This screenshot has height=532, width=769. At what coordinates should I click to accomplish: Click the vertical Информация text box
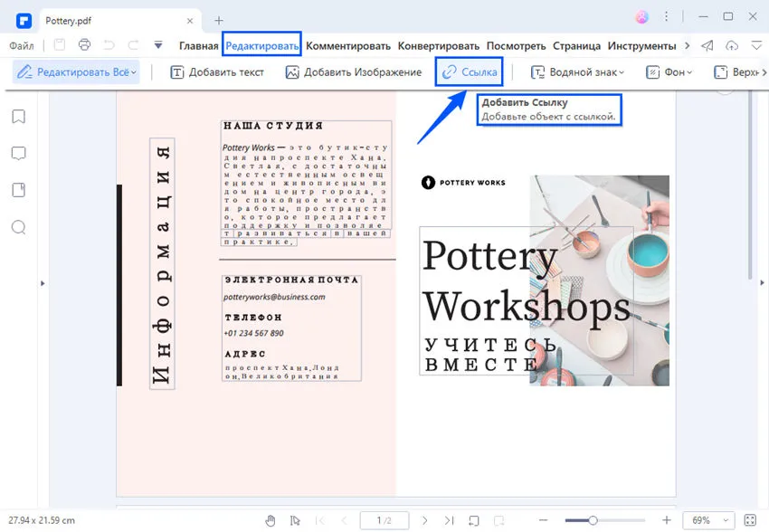(162, 264)
